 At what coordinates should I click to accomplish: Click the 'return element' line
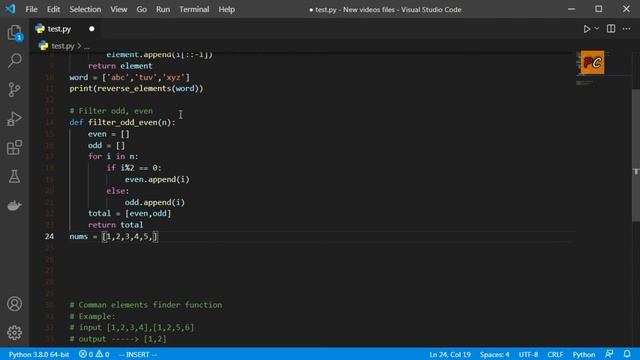click(120, 66)
